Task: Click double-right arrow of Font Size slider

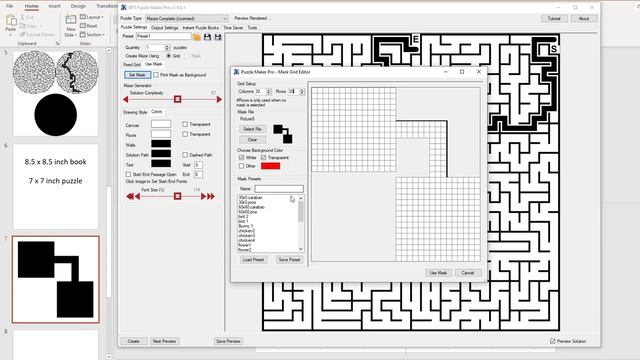Action: pos(211,196)
